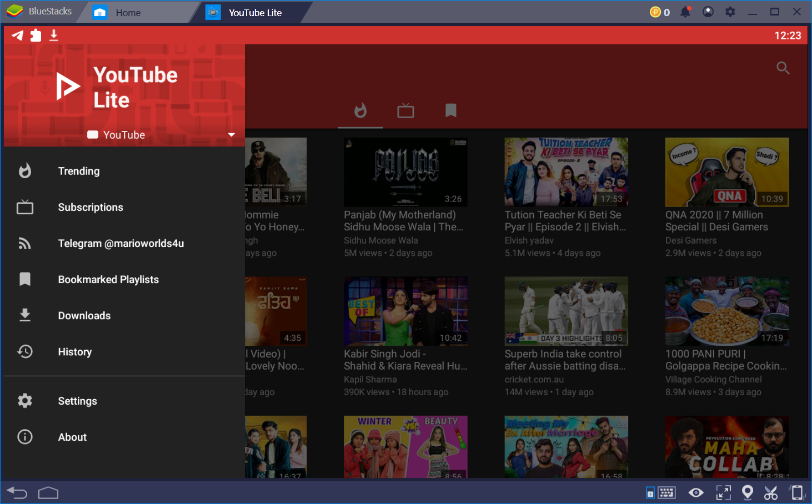Click the Android home button

[x=48, y=492]
